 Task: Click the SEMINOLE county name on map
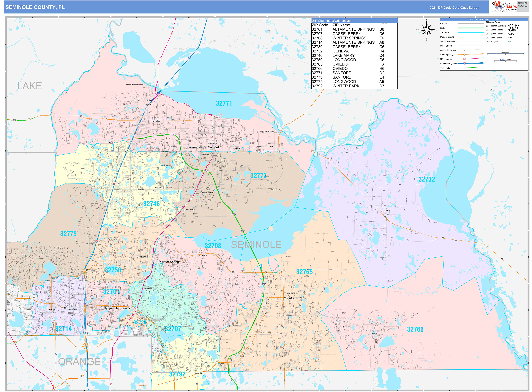click(256, 245)
